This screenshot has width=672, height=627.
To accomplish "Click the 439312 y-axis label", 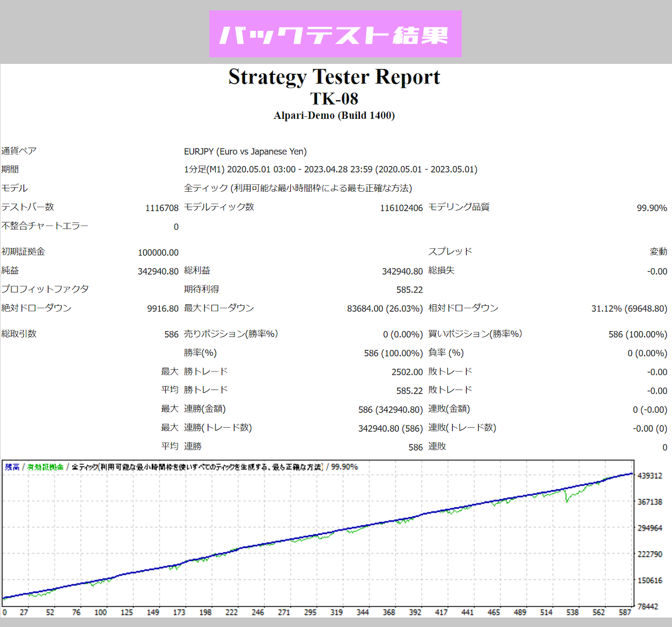I will click(x=650, y=476).
